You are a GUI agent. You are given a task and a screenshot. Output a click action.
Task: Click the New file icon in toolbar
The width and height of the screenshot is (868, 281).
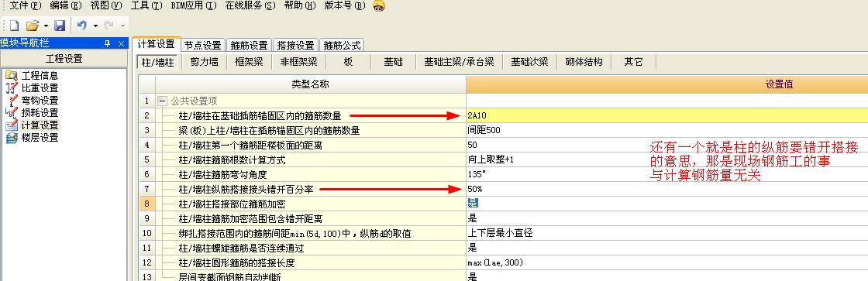coord(14,26)
